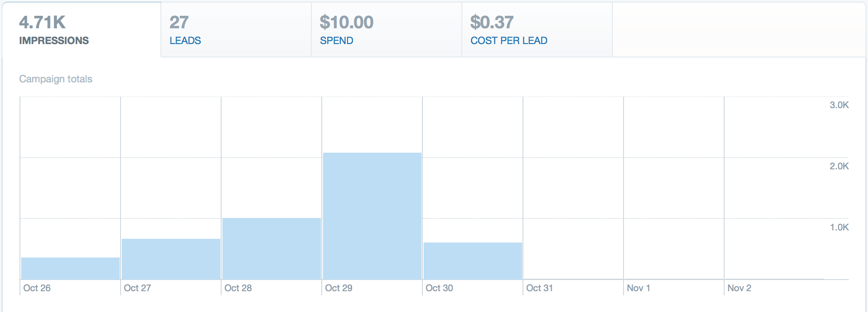Image resolution: width=868 pixels, height=312 pixels.
Task: Click the Oct 30 impressions bar
Action: 473,261
